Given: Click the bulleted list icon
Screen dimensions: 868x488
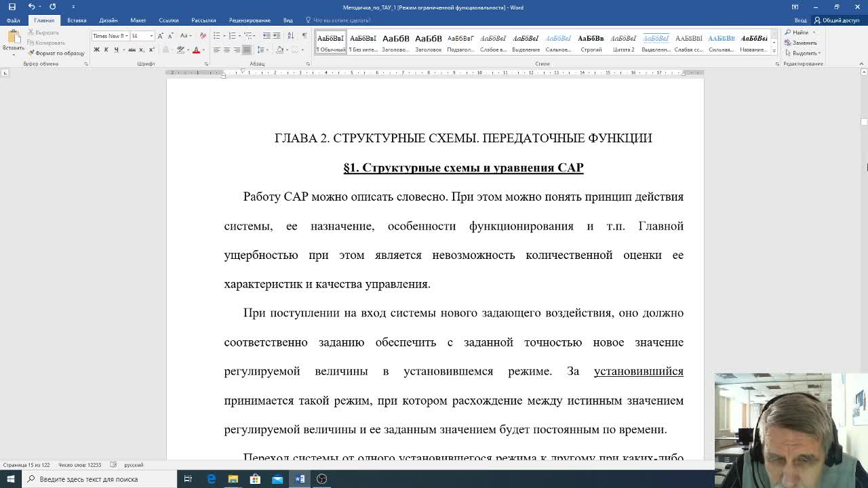Looking at the screenshot, I should pos(216,35).
